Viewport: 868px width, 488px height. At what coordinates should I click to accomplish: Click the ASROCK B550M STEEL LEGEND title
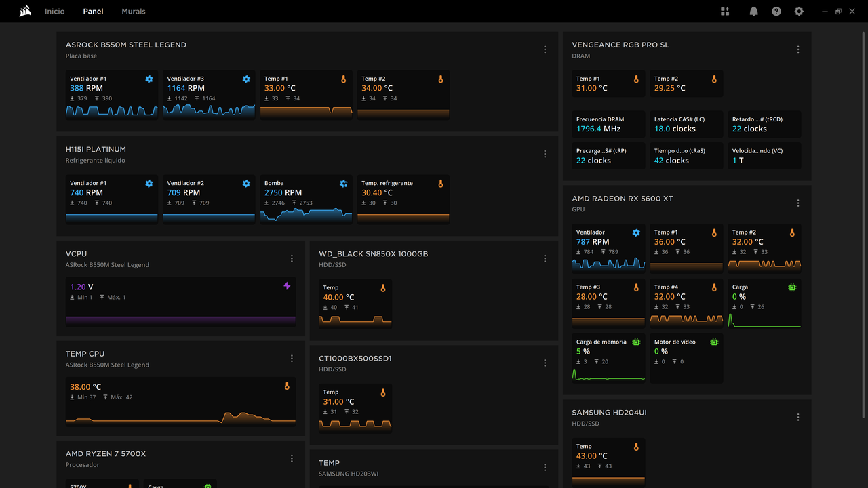tap(126, 45)
